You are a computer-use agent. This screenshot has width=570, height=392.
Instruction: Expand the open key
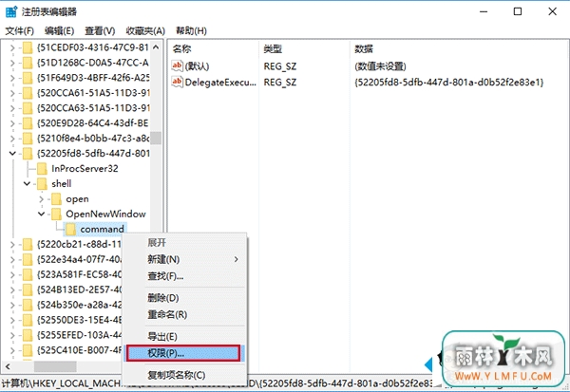(x=41, y=199)
